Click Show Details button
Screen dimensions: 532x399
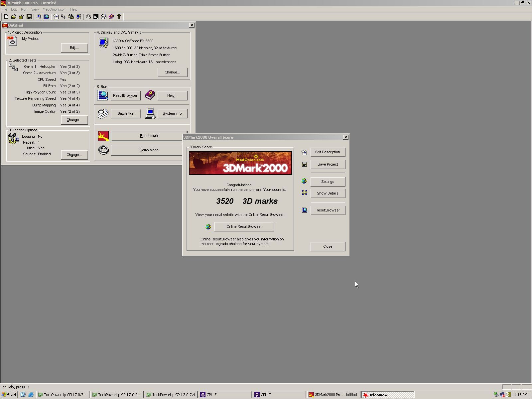[x=328, y=193]
